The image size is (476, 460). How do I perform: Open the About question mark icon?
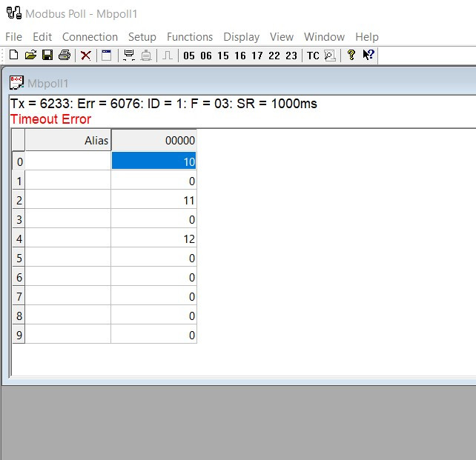pos(351,56)
